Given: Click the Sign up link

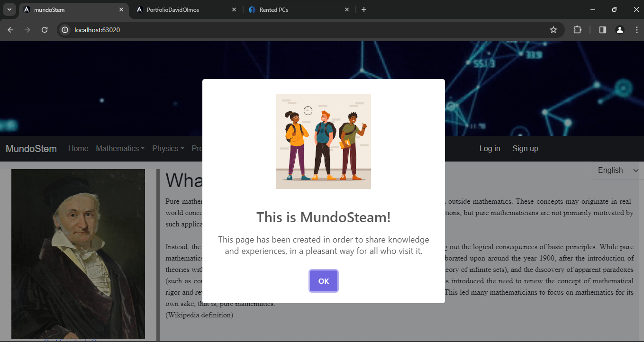Looking at the screenshot, I should coord(525,149).
